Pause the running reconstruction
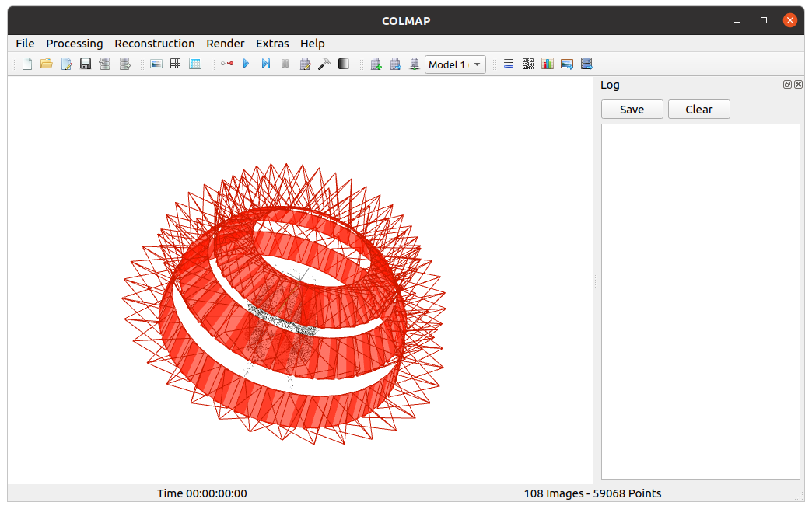 (285, 64)
